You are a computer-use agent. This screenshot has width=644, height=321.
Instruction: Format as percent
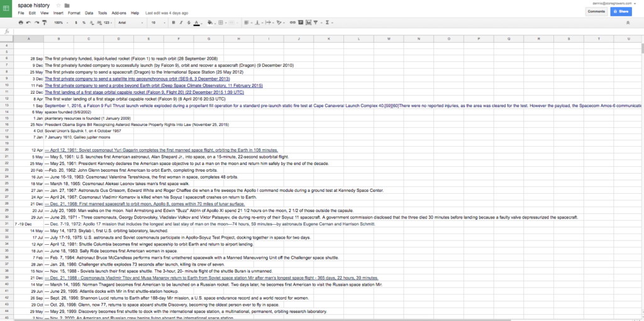[84, 23]
